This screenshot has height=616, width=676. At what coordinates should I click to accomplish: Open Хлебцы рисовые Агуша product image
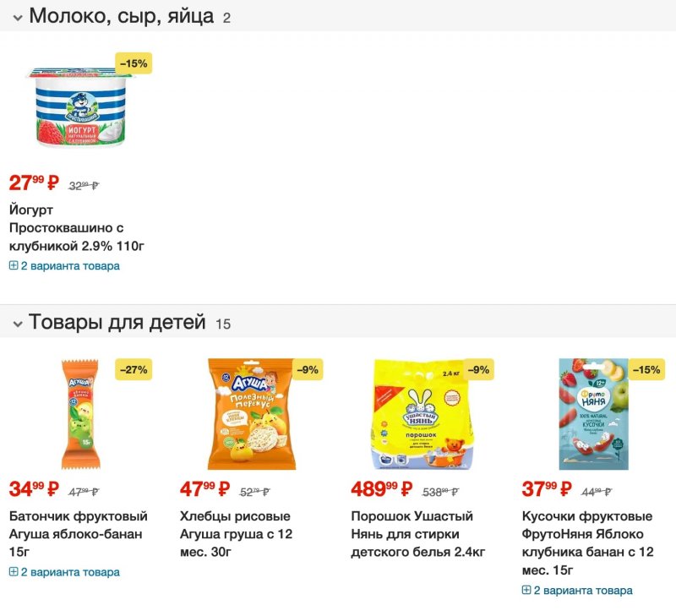[x=250, y=414]
